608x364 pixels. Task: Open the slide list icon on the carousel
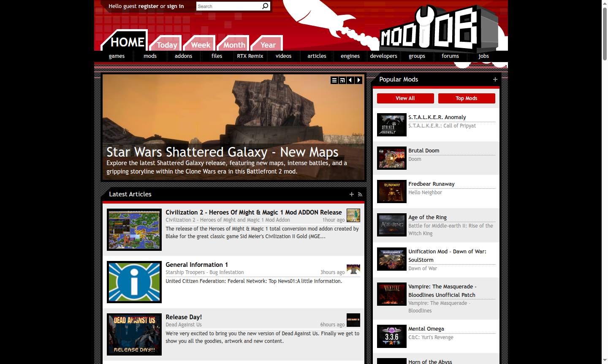click(x=334, y=80)
